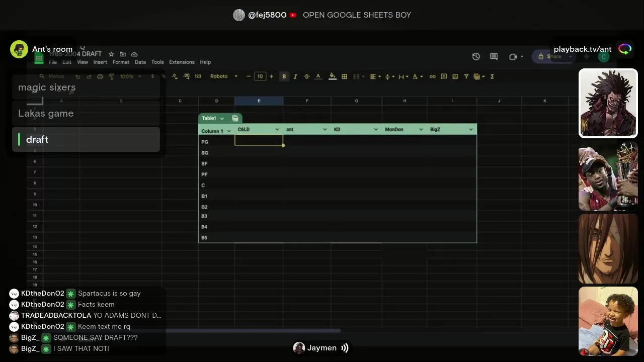Increase decimal places
This screenshot has width=644, height=362.
tap(187, 76)
